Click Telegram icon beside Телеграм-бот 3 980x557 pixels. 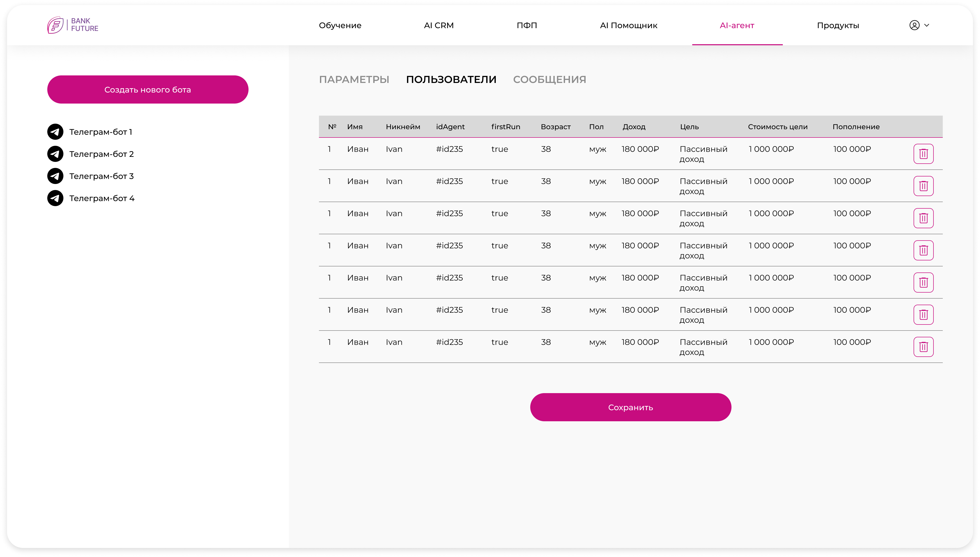(x=55, y=176)
